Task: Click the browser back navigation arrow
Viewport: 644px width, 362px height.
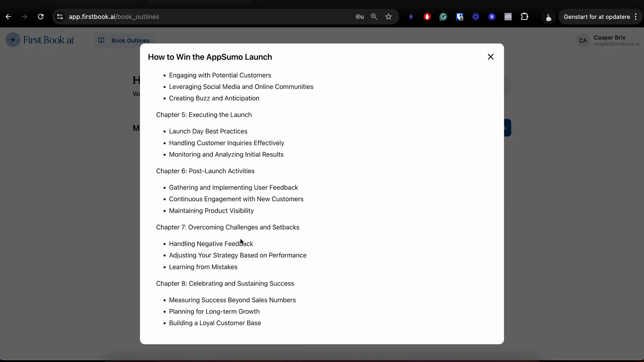Action: (9, 17)
